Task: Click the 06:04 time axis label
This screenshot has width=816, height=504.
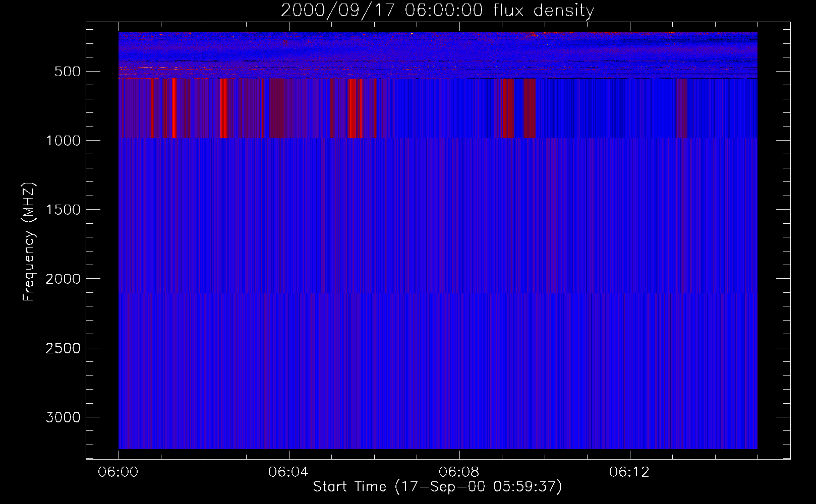Action: coord(288,472)
